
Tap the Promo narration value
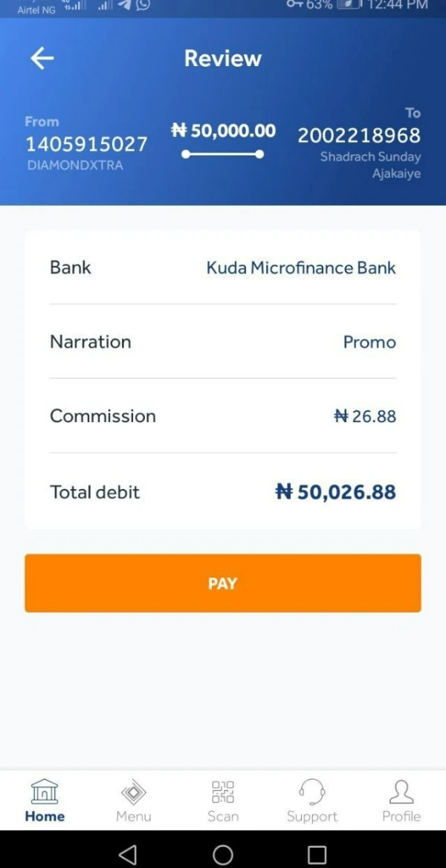point(369,342)
